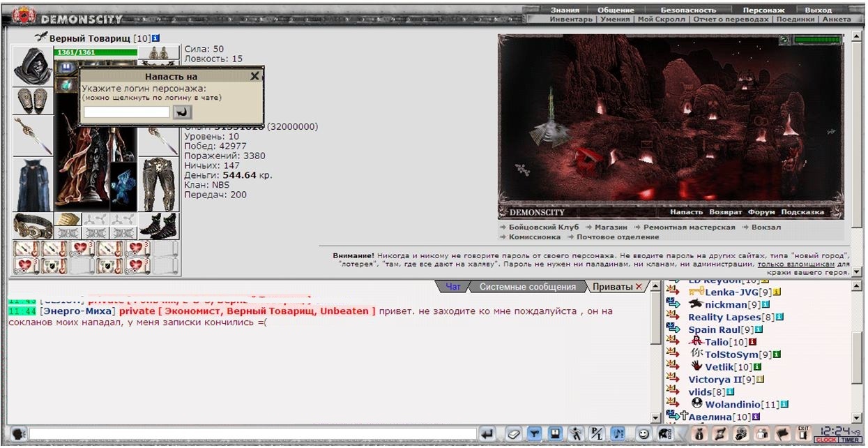Close the Напасть на dialog

coord(254,76)
